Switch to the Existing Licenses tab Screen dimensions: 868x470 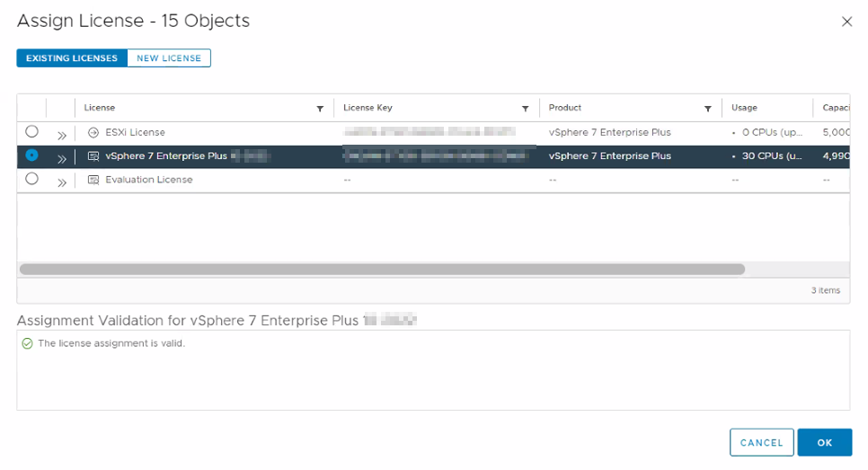tap(72, 58)
